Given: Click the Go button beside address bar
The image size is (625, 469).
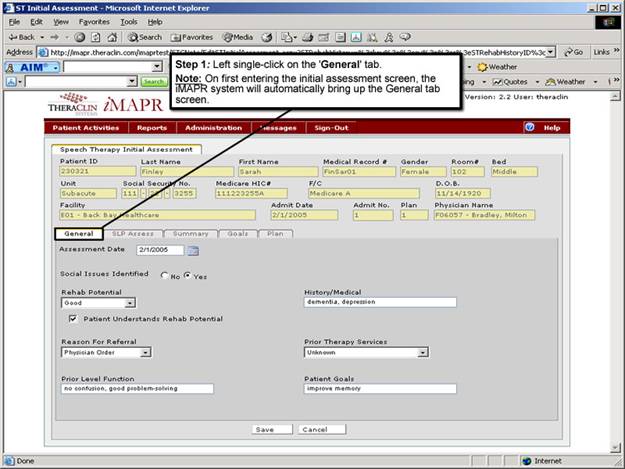Looking at the screenshot, I should click(x=574, y=52).
